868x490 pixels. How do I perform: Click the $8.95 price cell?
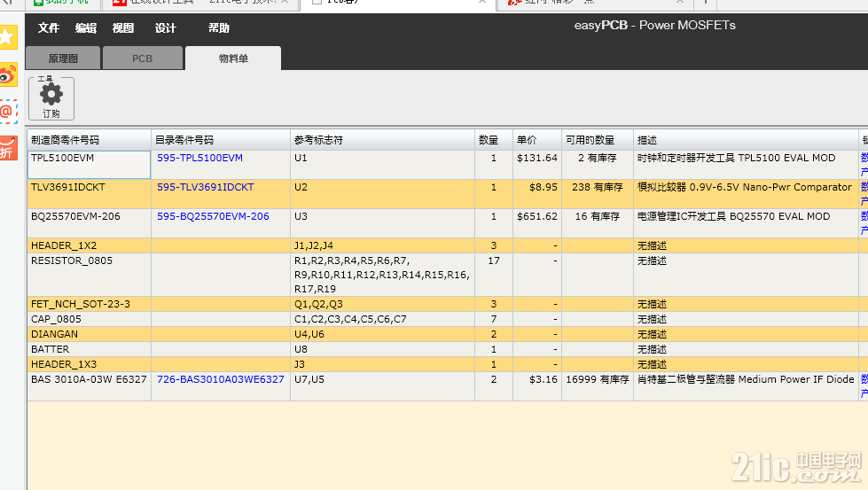537,194
